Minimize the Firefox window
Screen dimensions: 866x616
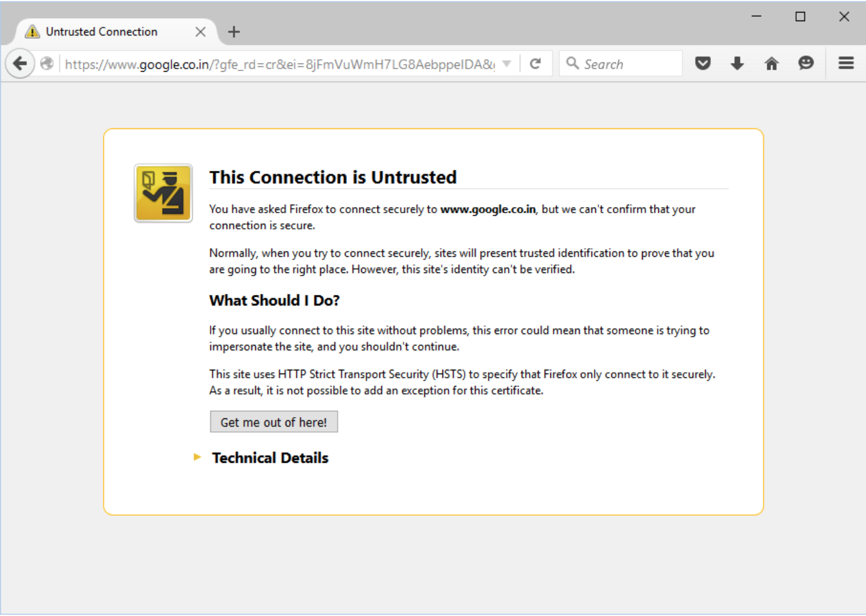(x=756, y=17)
